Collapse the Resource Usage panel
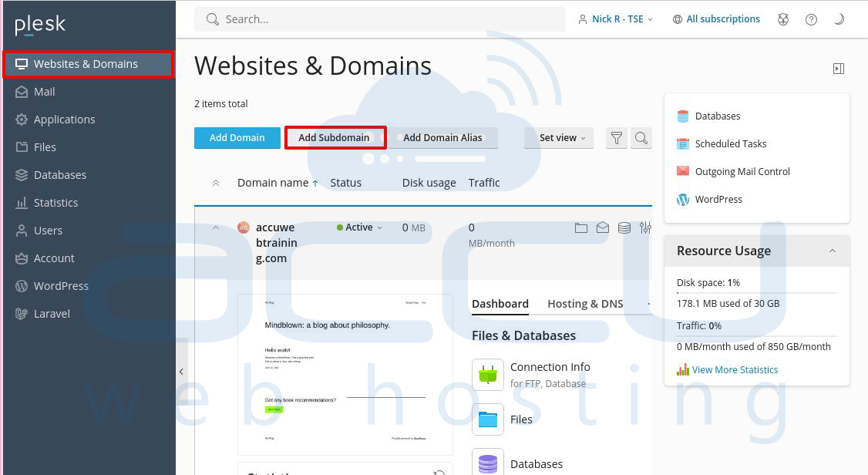Screen dimensions: 868x475 pyautogui.click(x=832, y=251)
